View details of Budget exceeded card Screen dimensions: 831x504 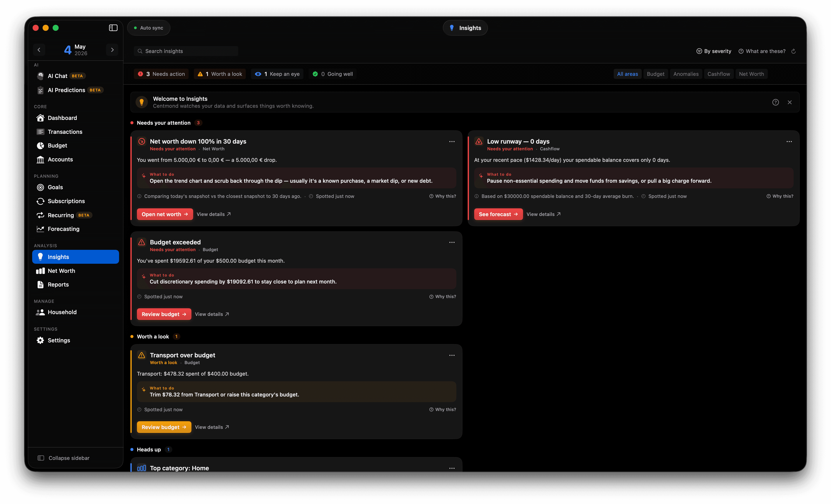click(x=212, y=314)
